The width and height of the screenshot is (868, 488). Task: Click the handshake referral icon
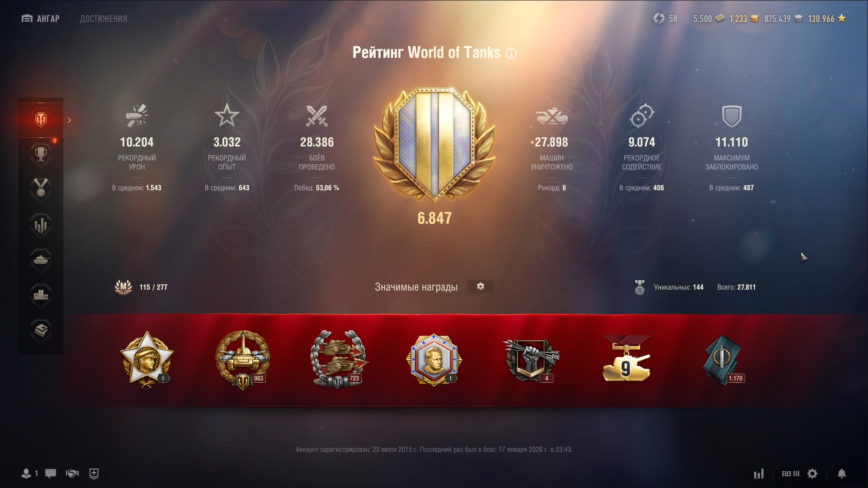pos(72,474)
